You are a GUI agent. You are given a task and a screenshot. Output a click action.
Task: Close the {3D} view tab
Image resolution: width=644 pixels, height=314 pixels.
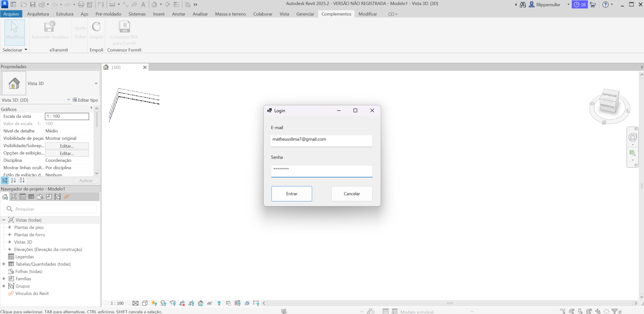pyautogui.click(x=145, y=67)
